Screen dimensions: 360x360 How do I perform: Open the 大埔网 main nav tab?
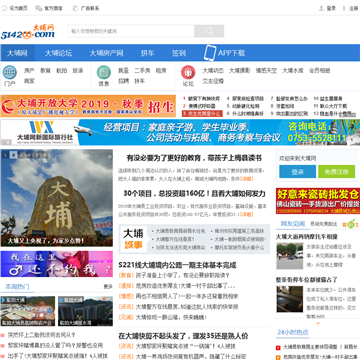point(17,53)
